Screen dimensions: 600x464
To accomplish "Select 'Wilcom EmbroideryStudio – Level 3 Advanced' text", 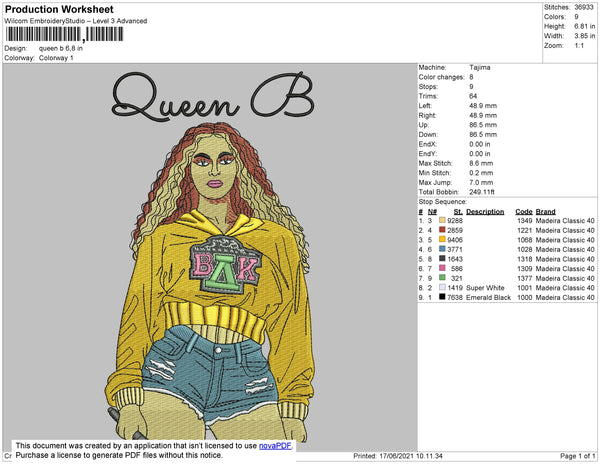I will pos(76,21).
